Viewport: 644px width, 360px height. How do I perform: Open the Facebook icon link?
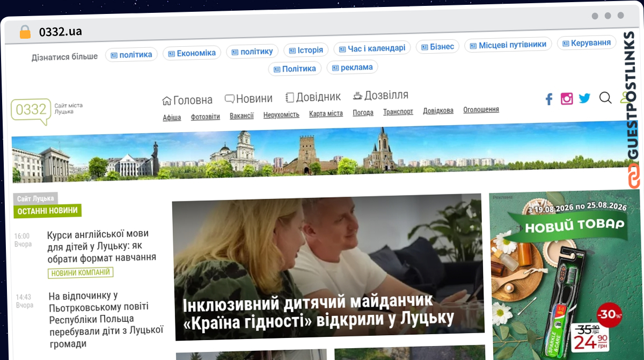(549, 99)
